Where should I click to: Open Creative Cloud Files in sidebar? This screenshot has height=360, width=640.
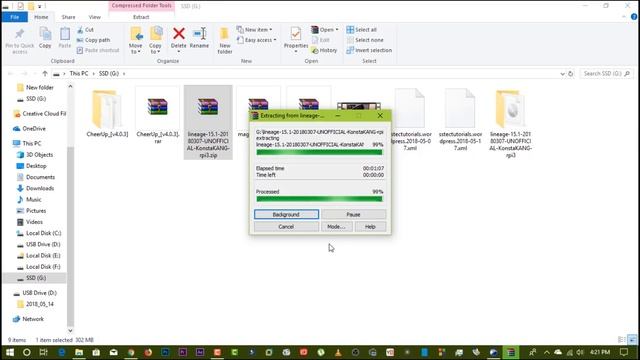click(40, 113)
